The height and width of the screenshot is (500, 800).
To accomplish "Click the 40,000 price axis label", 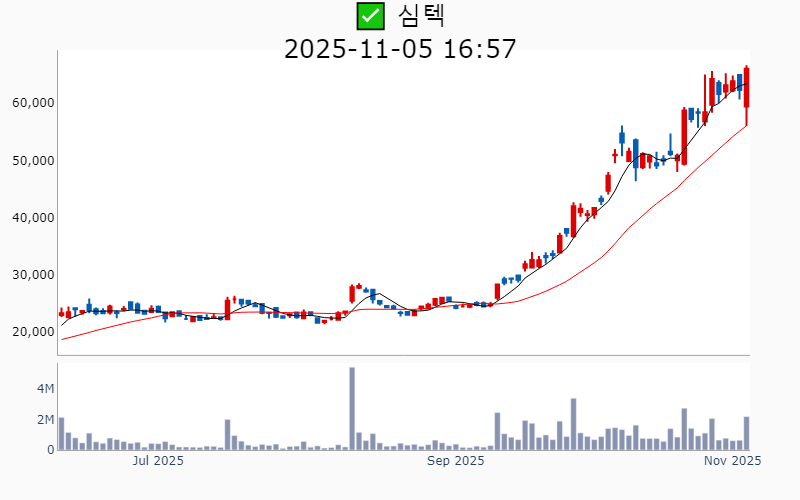I will point(33,217).
